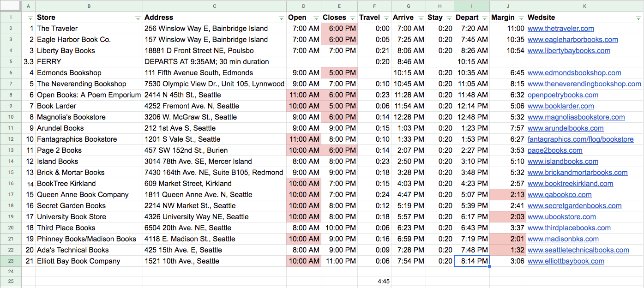Viewport: 644px width, 288px height.
Task: Select '3.3' number cell
Action: click(x=28, y=62)
